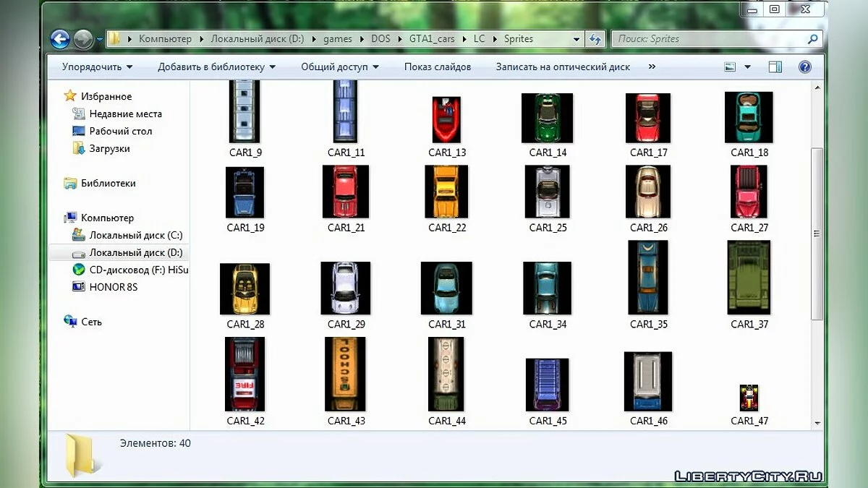This screenshot has height=488, width=868.
Task: Navigate to games via the breadcrumb bar
Action: 337,38
